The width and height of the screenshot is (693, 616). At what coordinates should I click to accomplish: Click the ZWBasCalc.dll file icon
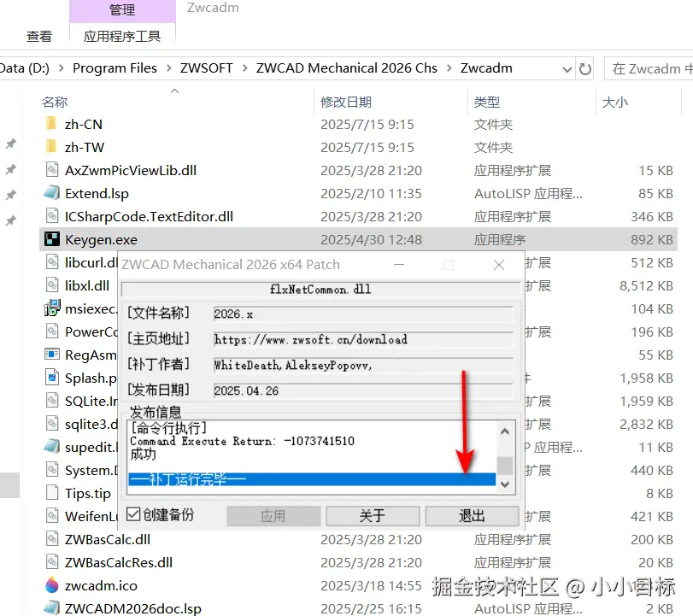pyautogui.click(x=52, y=538)
